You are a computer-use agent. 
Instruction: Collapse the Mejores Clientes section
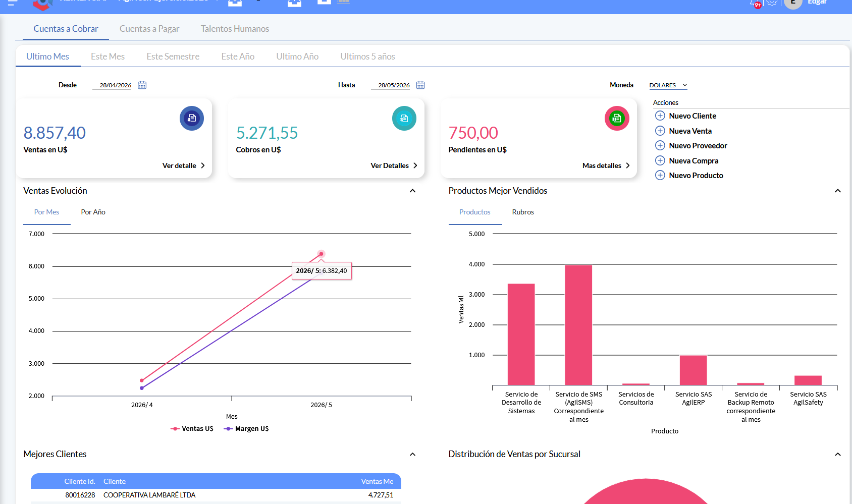[412, 454]
